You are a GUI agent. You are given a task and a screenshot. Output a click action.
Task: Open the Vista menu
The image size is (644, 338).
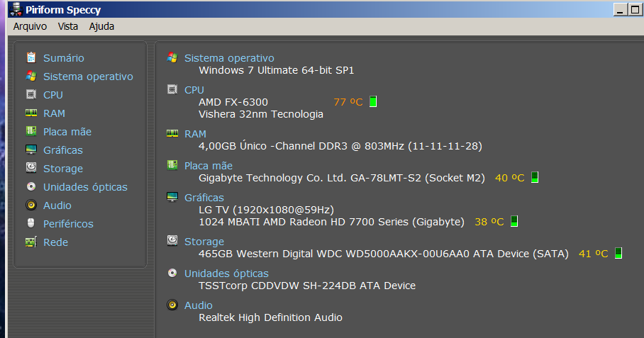pyautogui.click(x=68, y=26)
